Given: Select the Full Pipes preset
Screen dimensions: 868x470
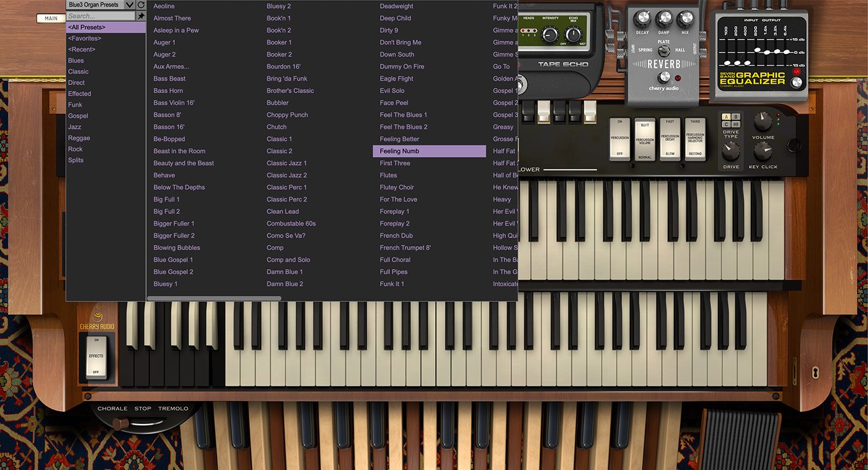Looking at the screenshot, I should coord(392,272).
